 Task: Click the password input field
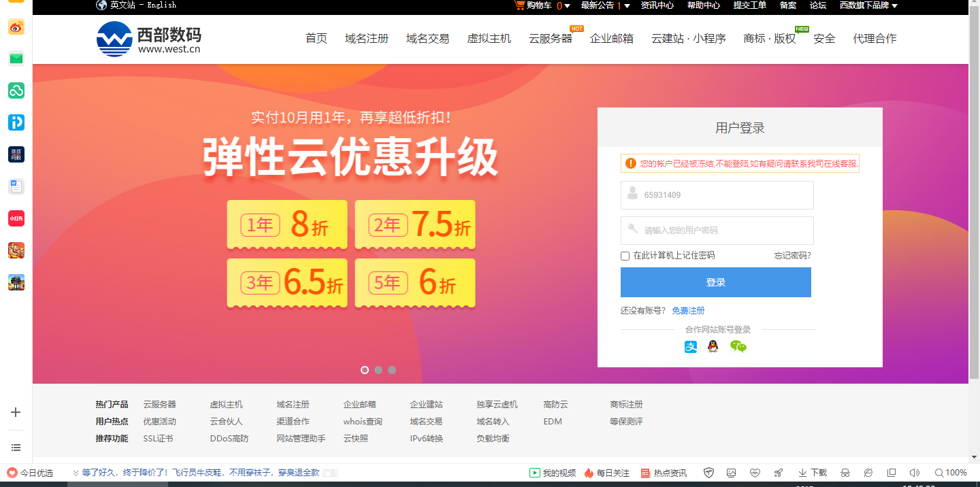tap(717, 231)
